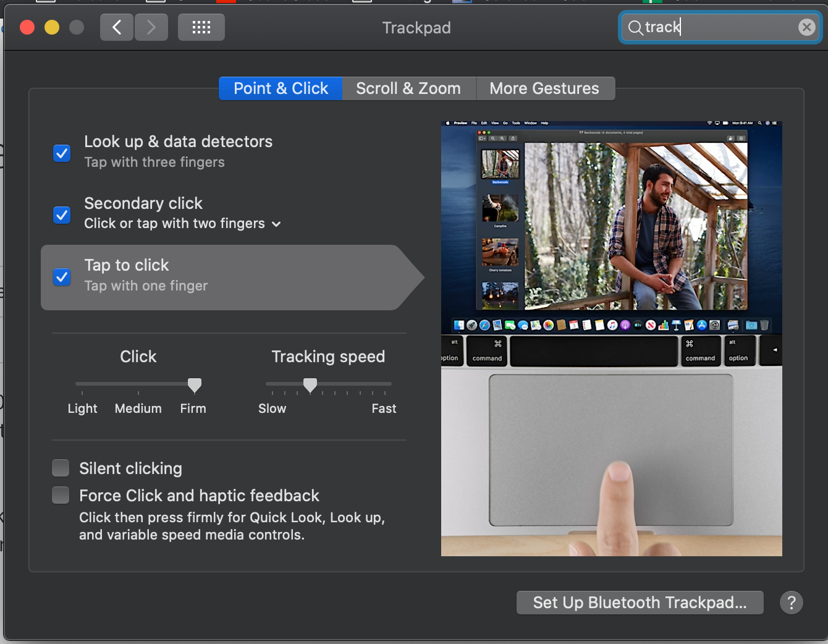The image size is (828, 644).
Task: Open help with the question mark button
Action: [792, 603]
